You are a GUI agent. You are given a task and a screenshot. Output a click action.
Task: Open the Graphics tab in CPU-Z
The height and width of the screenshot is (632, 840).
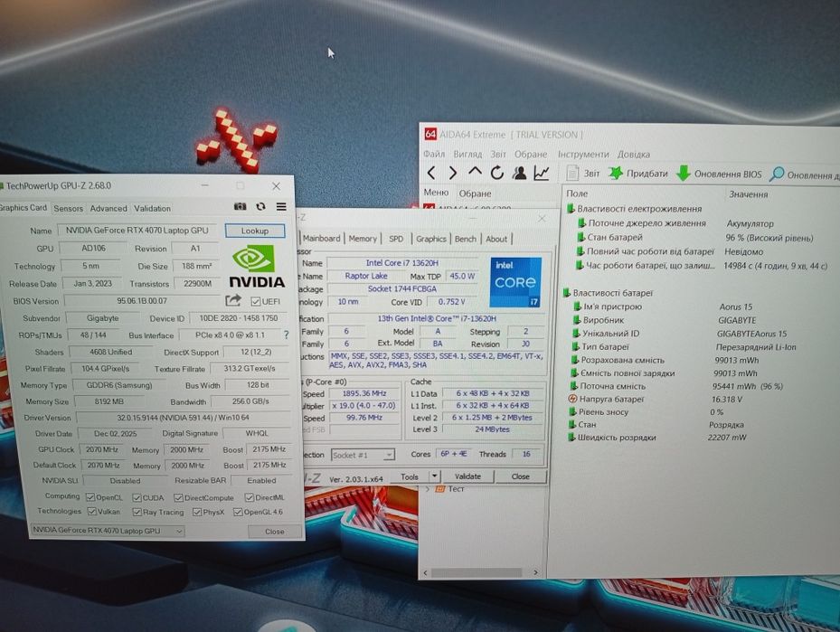[431, 239]
